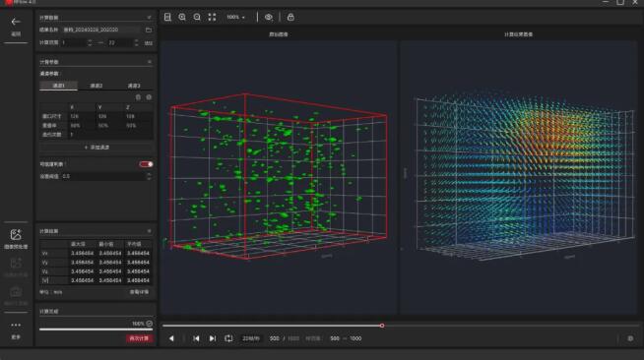Click the calculation result image view title

coord(518,34)
